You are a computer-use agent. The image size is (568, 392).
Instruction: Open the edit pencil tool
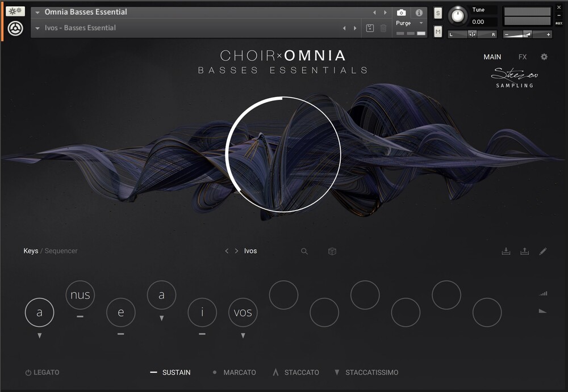pos(542,251)
